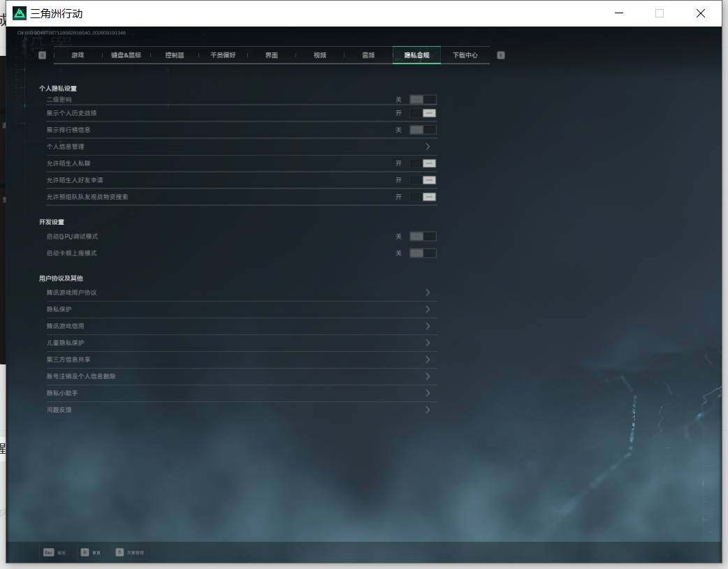The width and height of the screenshot is (728, 569).
Task: Enable the 启动卡顿上报模式 switch
Action: [423, 253]
